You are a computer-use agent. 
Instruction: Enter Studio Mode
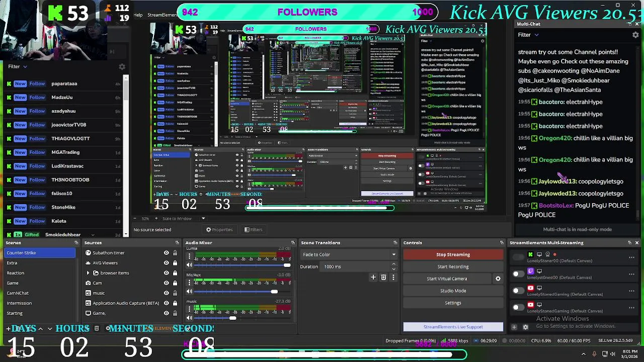[453, 291]
